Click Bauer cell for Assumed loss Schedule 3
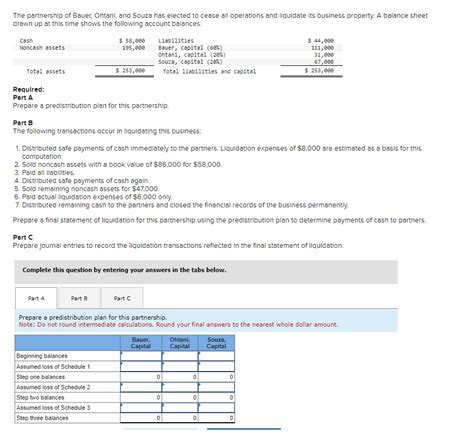 click(141, 408)
